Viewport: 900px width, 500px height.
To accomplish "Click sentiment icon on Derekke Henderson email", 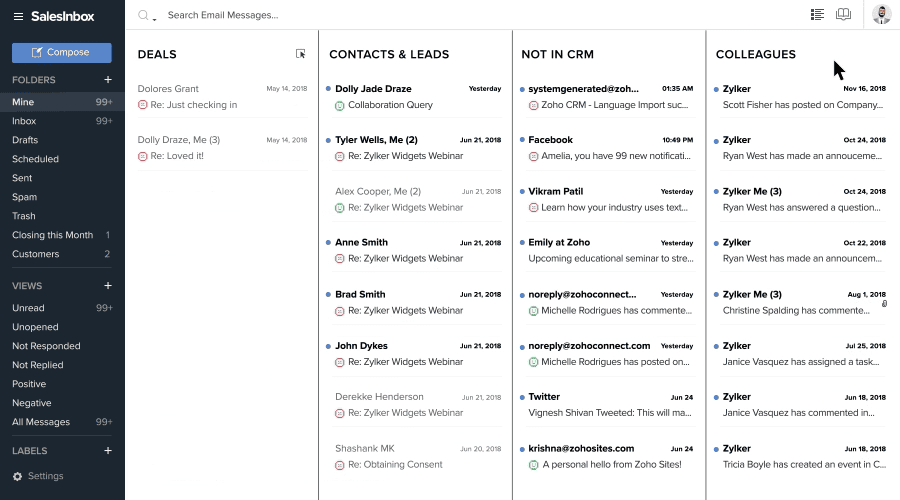I will tap(340, 413).
